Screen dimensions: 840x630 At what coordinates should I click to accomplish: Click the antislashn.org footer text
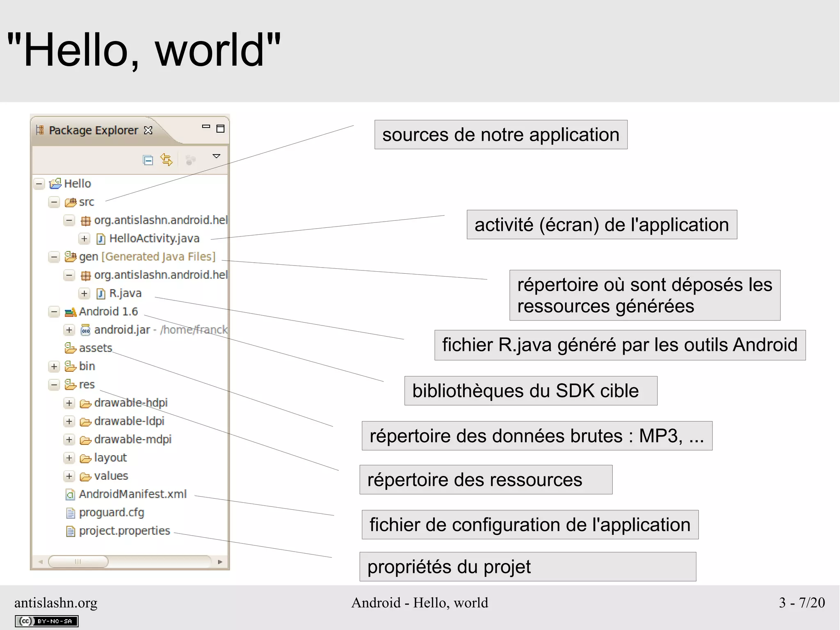pyautogui.click(x=56, y=603)
